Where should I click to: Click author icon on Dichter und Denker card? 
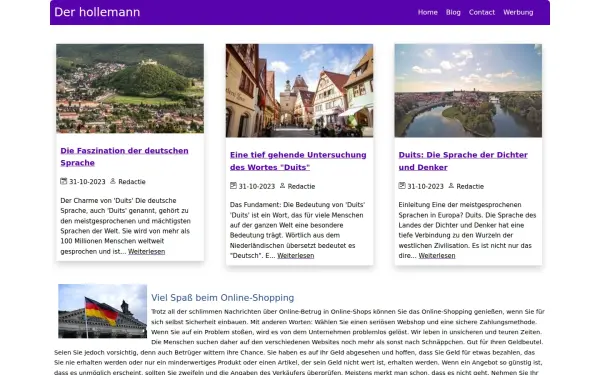click(x=451, y=186)
